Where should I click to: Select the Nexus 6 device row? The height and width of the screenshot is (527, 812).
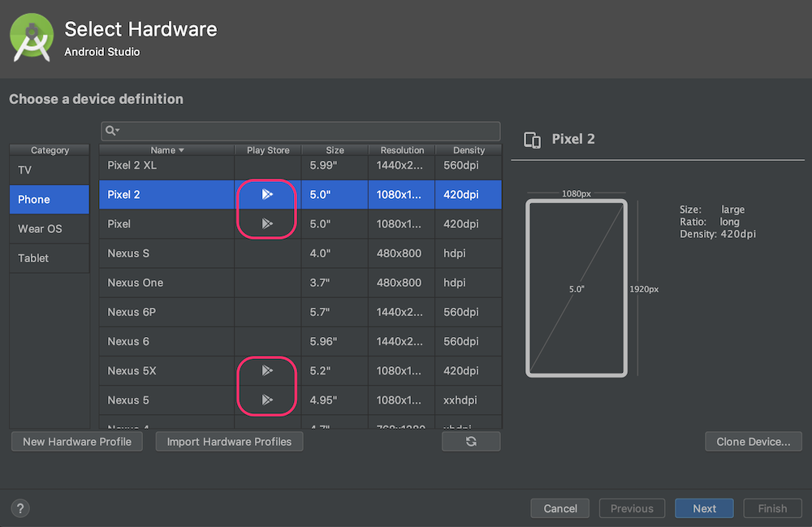[x=300, y=342]
